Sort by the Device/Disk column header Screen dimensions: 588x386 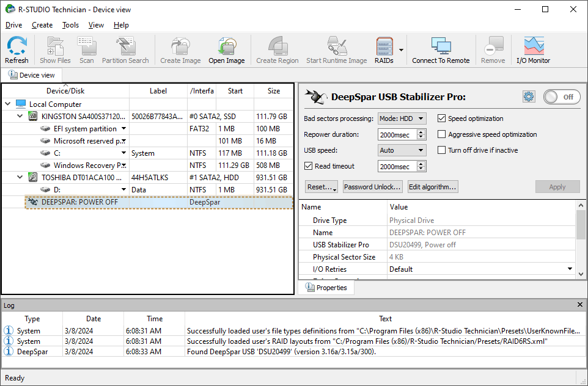coord(65,90)
